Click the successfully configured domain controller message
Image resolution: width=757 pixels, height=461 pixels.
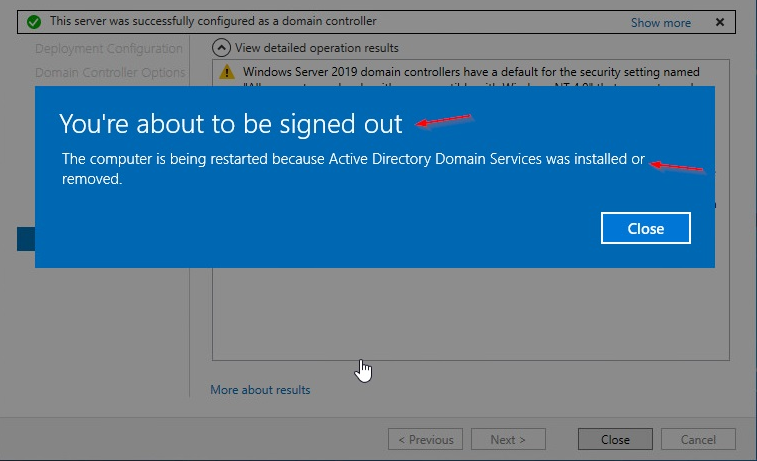click(213, 21)
